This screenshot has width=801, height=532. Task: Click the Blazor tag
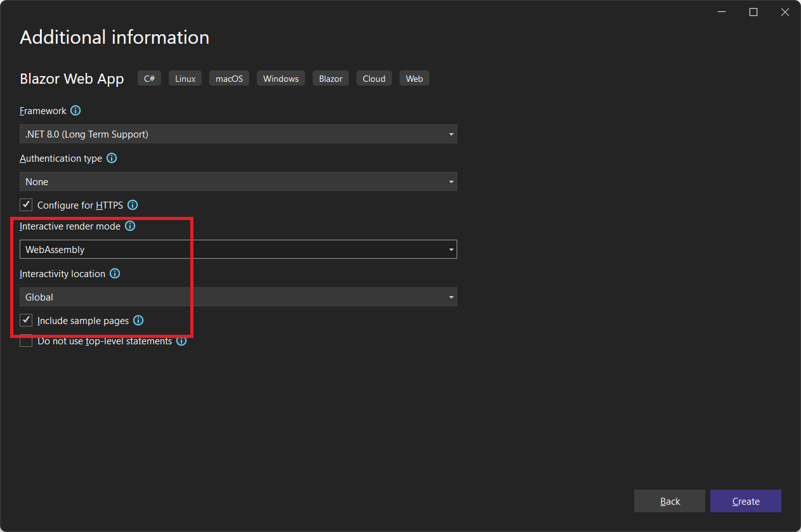330,79
